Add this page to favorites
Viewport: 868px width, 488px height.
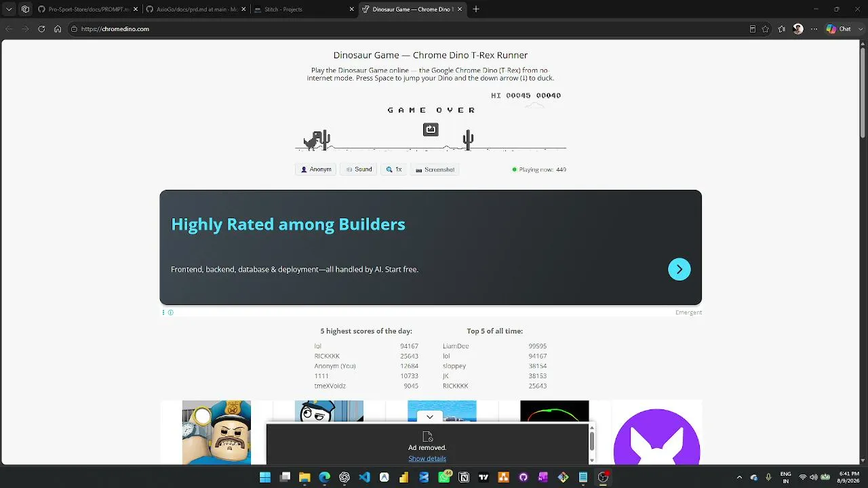tap(766, 29)
